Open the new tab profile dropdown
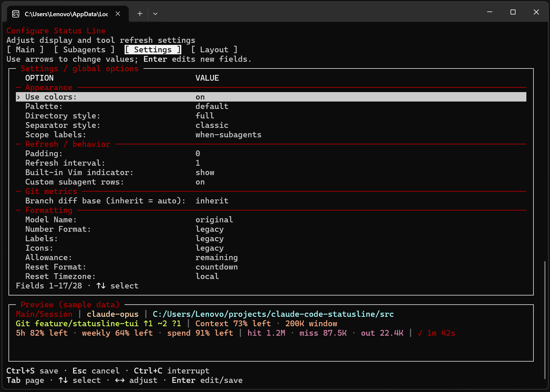The width and height of the screenshot is (550, 392). 155,14
